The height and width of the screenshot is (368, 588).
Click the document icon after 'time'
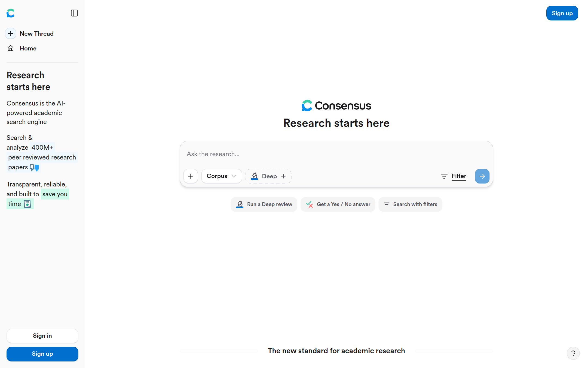27,204
